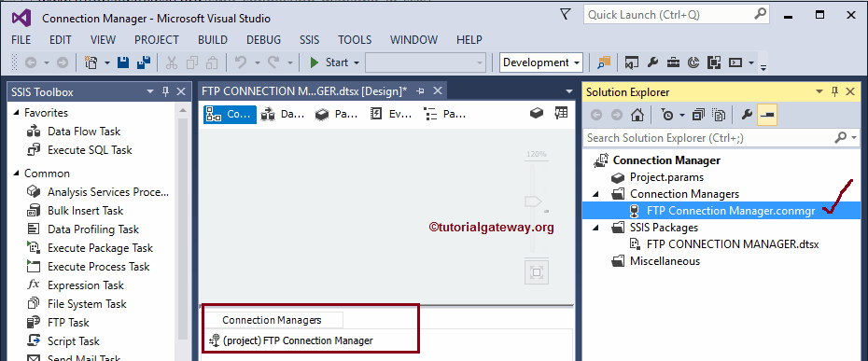Click the notifications funnel icon in title bar
Screen dimensions: 868x361
[566, 14]
